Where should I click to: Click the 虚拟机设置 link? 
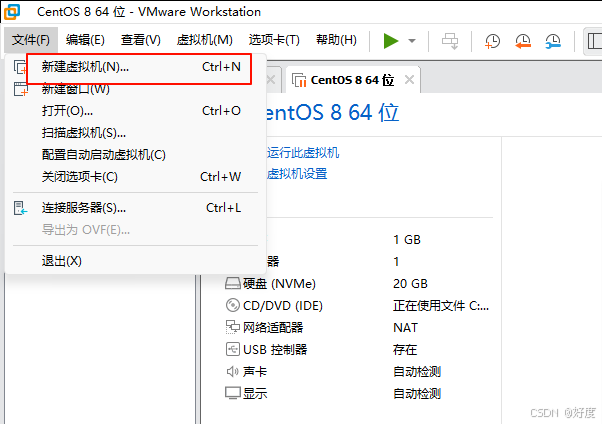[297, 174]
